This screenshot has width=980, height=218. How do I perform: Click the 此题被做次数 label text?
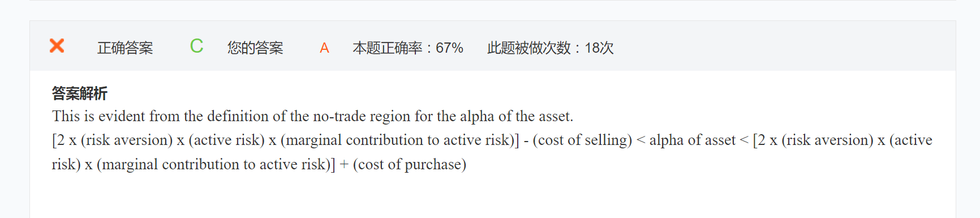(529, 48)
